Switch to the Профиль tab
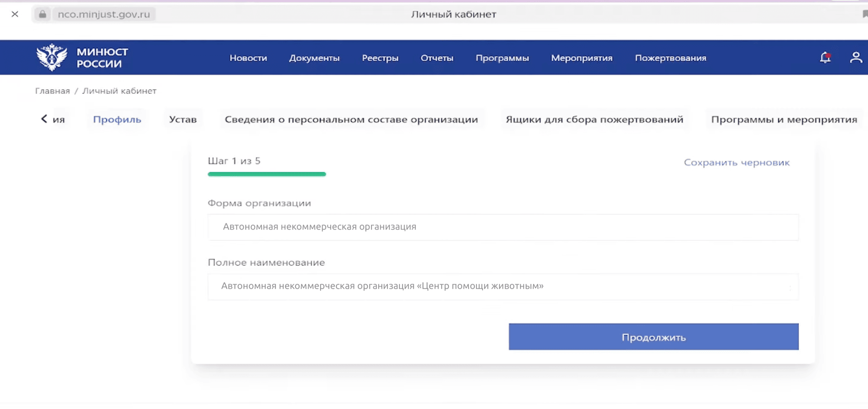Viewport: 868px width, 409px height. 117,119
